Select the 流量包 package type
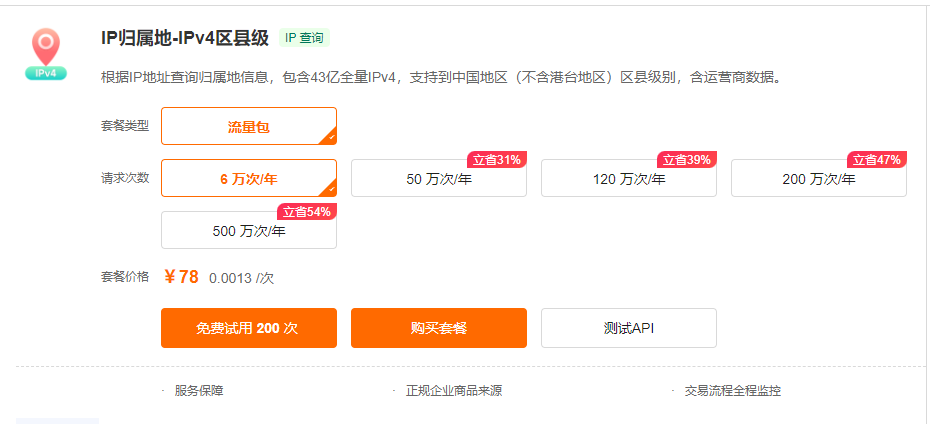The image size is (930, 424). [x=248, y=127]
